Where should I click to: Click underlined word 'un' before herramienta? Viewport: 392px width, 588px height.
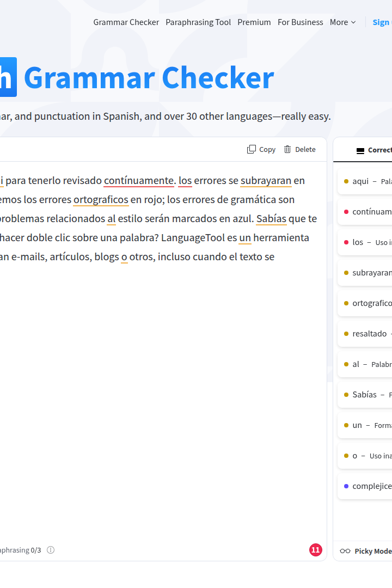[x=245, y=238]
